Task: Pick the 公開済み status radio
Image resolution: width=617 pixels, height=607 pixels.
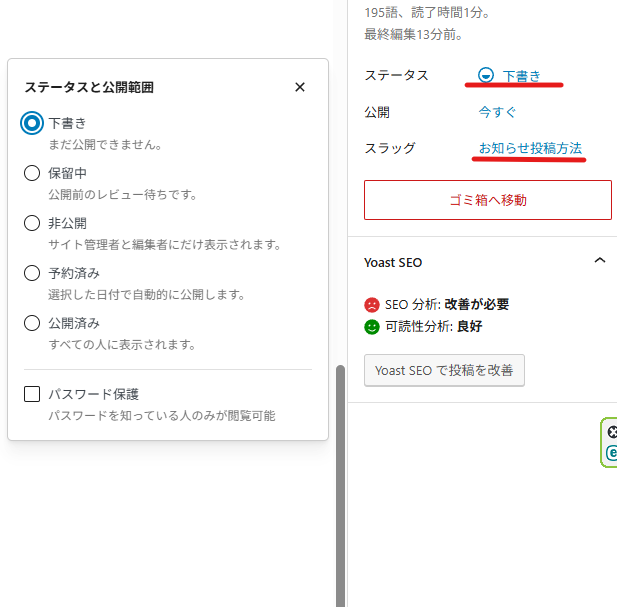Action: coord(32,323)
